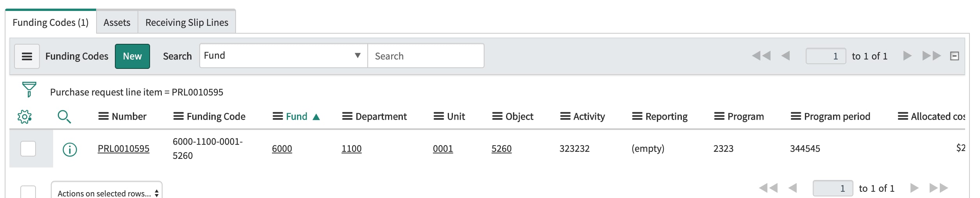The image size is (980, 198).
Task: Click the filter funnel icon
Action: coord(29,90)
